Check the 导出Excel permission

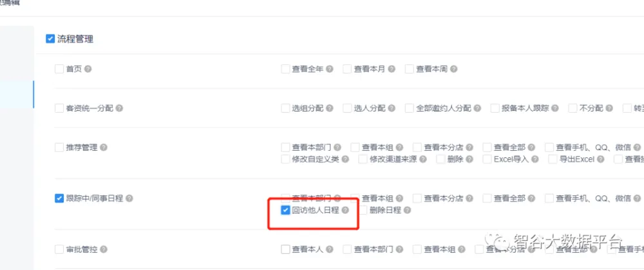click(553, 159)
